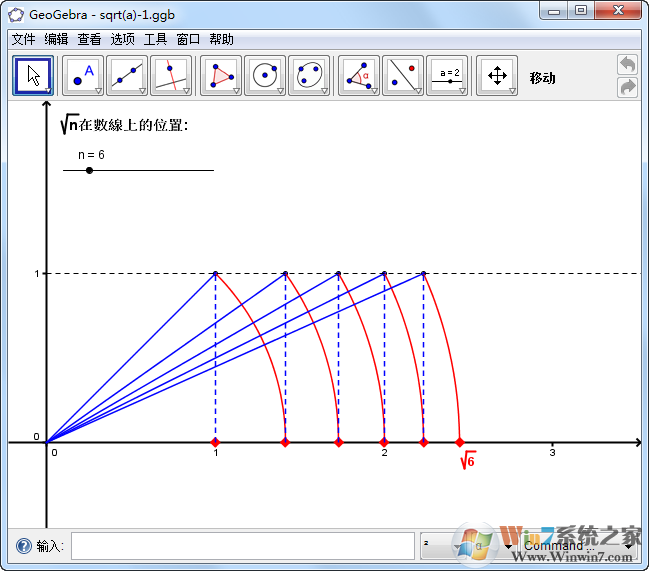
Task: Open the 帮助 menu
Action: pyautogui.click(x=221, y=39)
